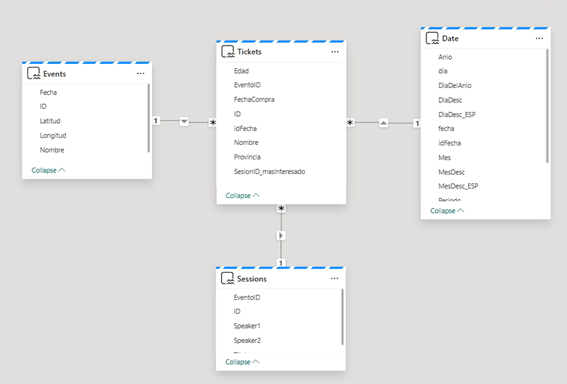Select Latitud field in Events table
This screenshot has width=567, height=384.
(50, 121)
